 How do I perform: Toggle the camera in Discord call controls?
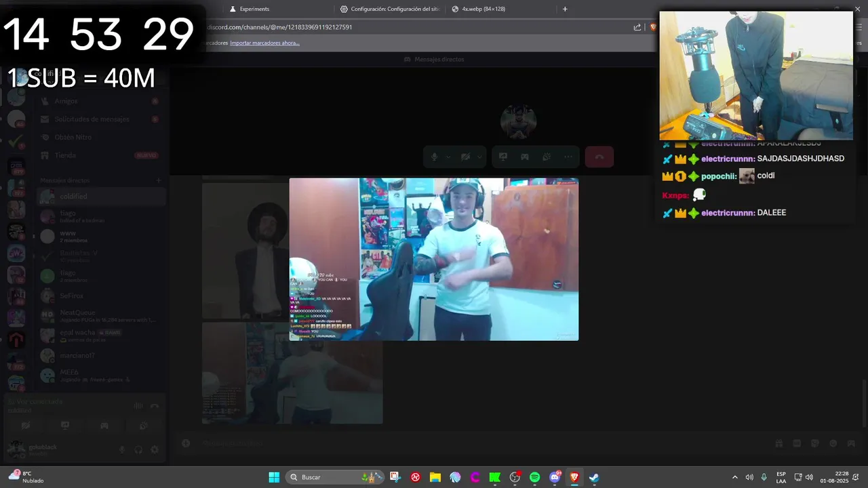point(466,157)
